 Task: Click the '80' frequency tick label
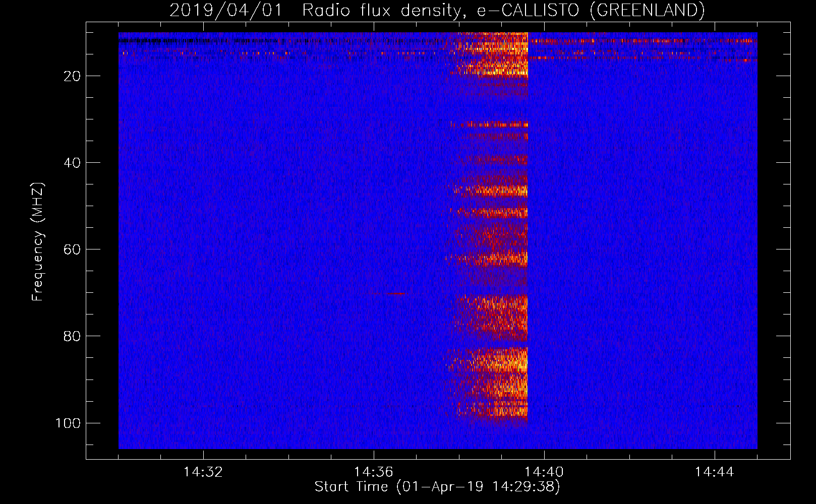point(72,336)
